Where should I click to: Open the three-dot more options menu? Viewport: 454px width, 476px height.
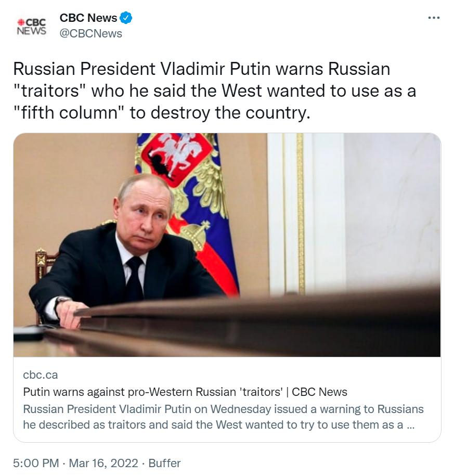[x=434, y=18]
